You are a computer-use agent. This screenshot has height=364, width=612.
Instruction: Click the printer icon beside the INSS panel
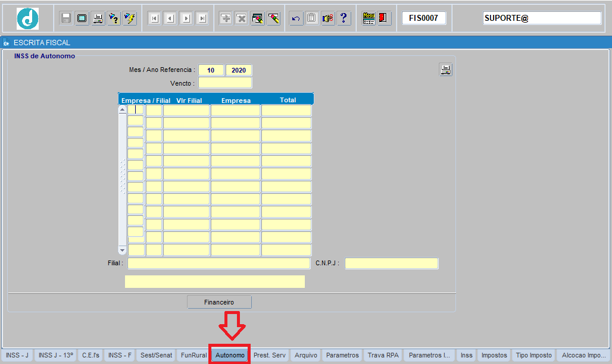(445, 70)
